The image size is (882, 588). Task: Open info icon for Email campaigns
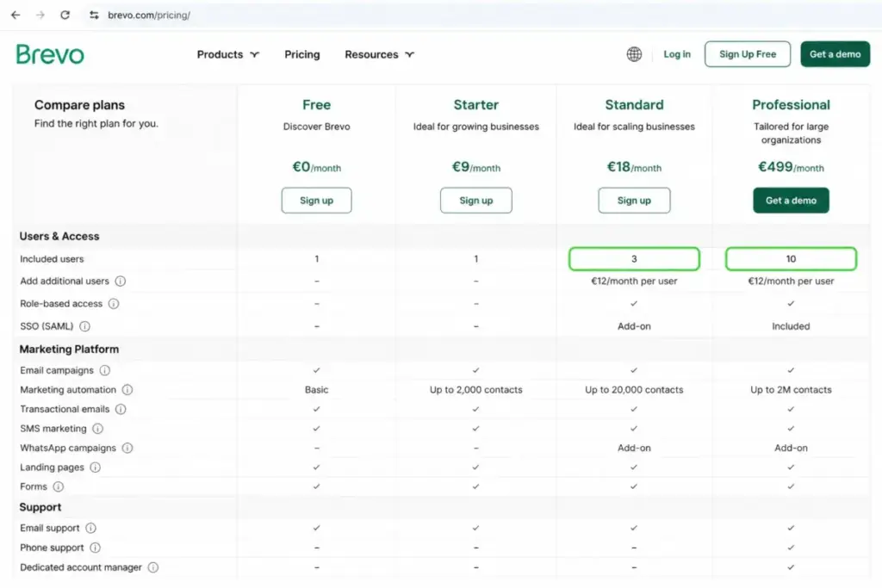point(105,370)
